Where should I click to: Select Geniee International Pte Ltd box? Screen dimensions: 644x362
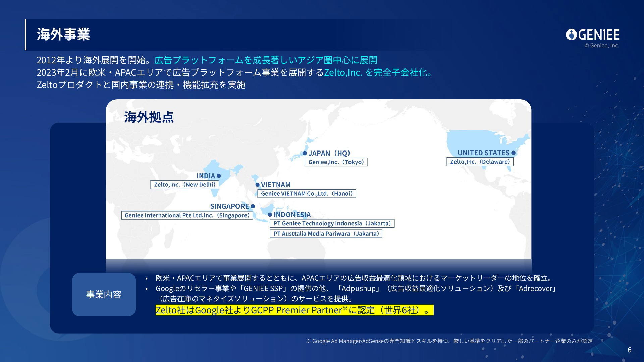click(187, 215)
